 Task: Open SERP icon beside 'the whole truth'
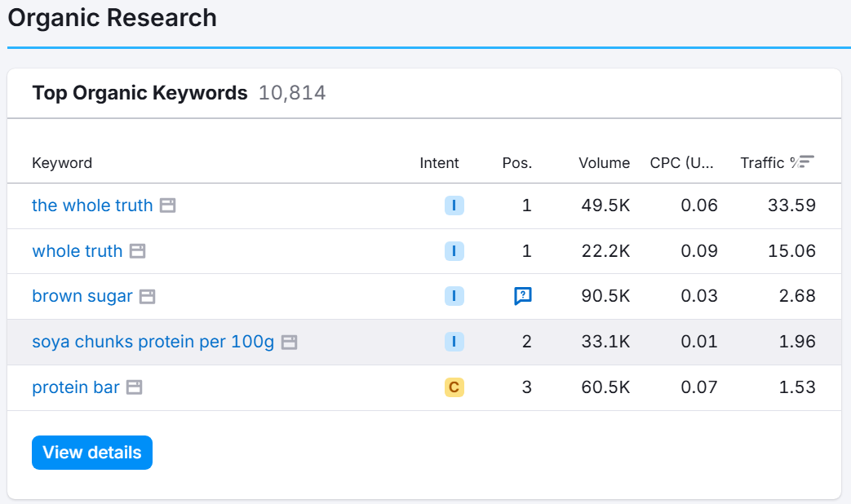[168, 206]
